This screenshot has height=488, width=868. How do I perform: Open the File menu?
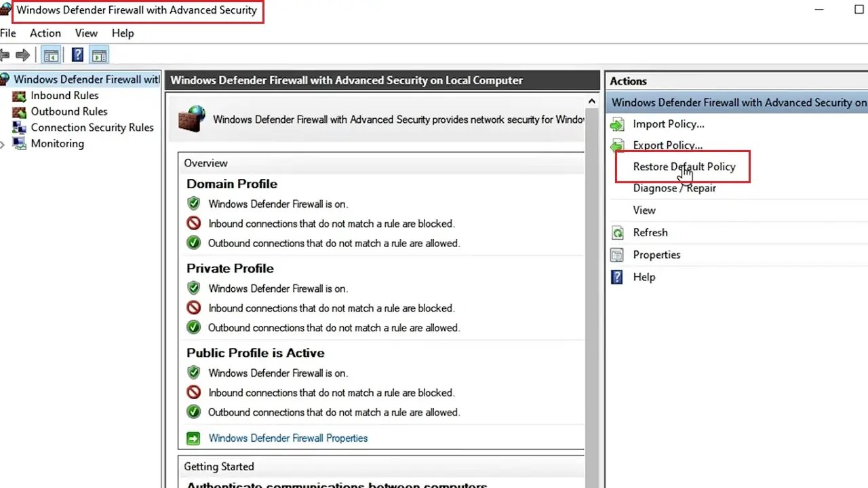pos(8,33)
